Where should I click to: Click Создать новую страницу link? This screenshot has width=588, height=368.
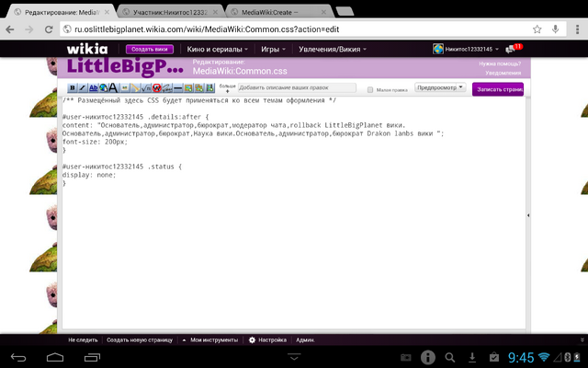pos(140,339)
